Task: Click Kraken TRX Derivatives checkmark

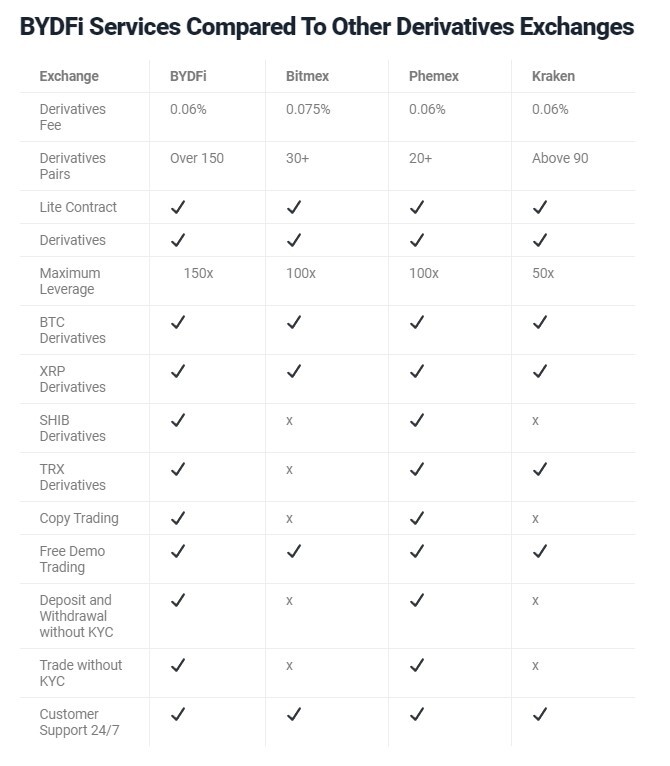Action: (540, 469)
